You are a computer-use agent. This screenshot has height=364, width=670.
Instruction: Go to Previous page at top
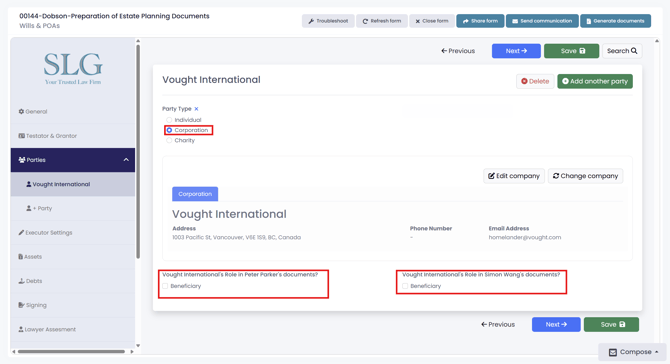(458, 51)
